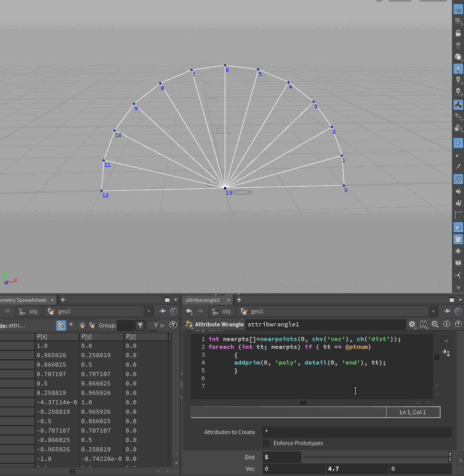464x476 pixels.
Task: Expand the geo1 path dropdown in spreadsheet
Action: pyautogui.click(x=149, y=311)
